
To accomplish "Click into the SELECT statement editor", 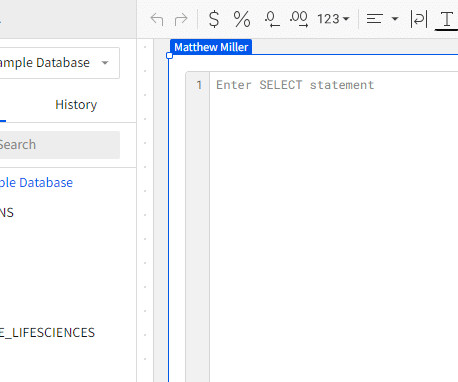I will point(333,227).
